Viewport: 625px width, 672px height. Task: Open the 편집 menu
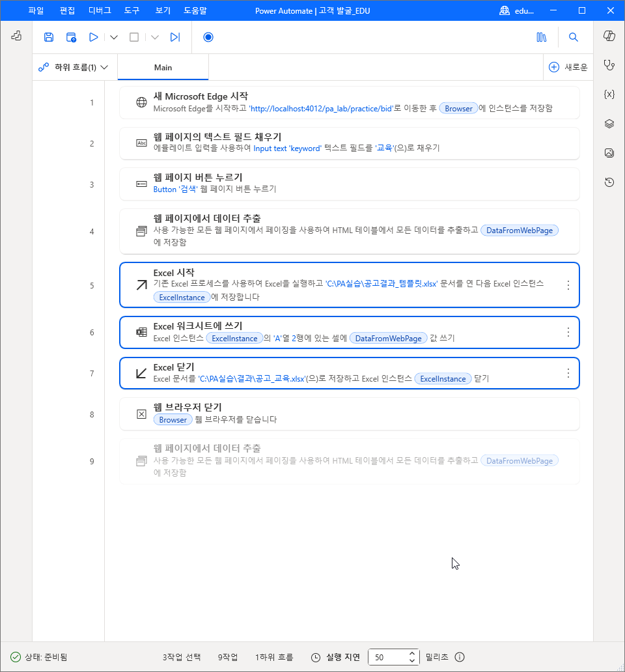point(67,10)
